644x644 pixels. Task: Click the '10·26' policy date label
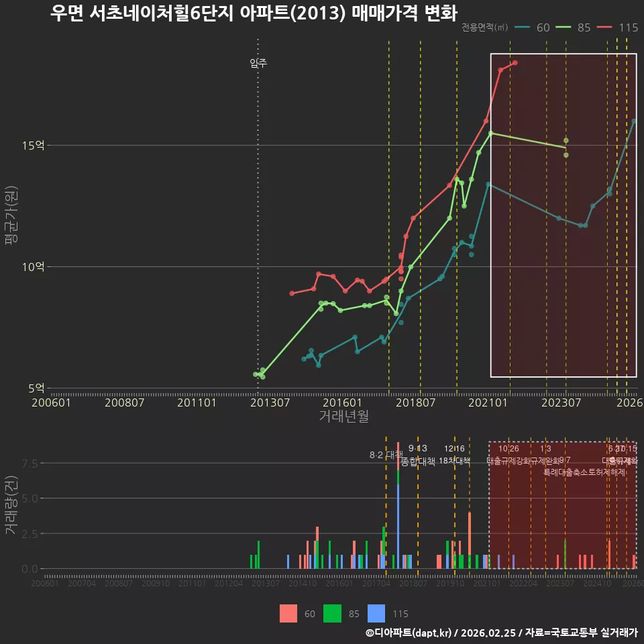(x=508, y=449)
